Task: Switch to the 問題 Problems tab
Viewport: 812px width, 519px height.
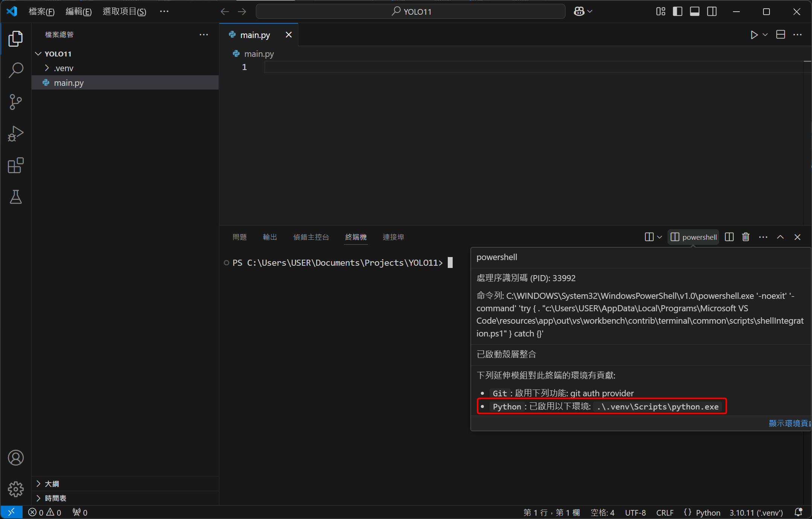Action: point(239,237)
